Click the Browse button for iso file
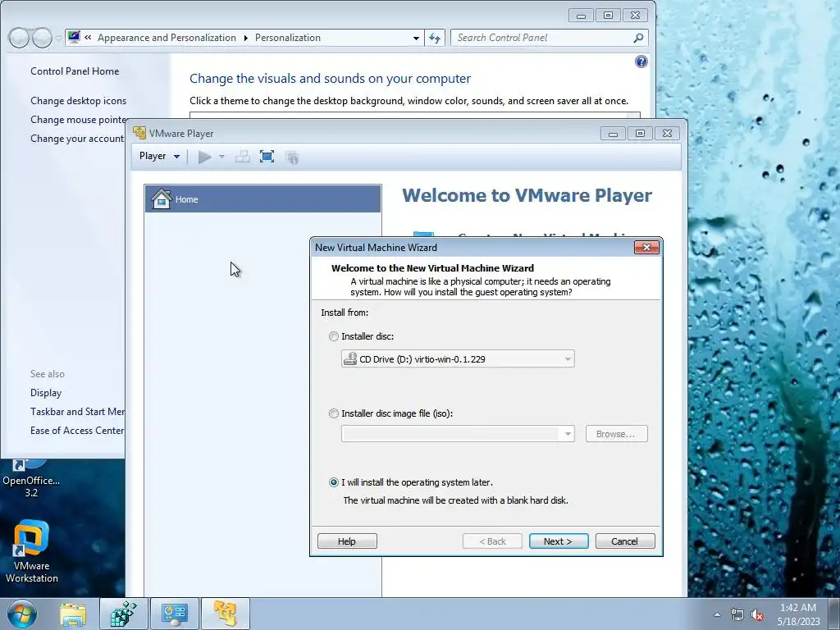 (x=617, y=433)
